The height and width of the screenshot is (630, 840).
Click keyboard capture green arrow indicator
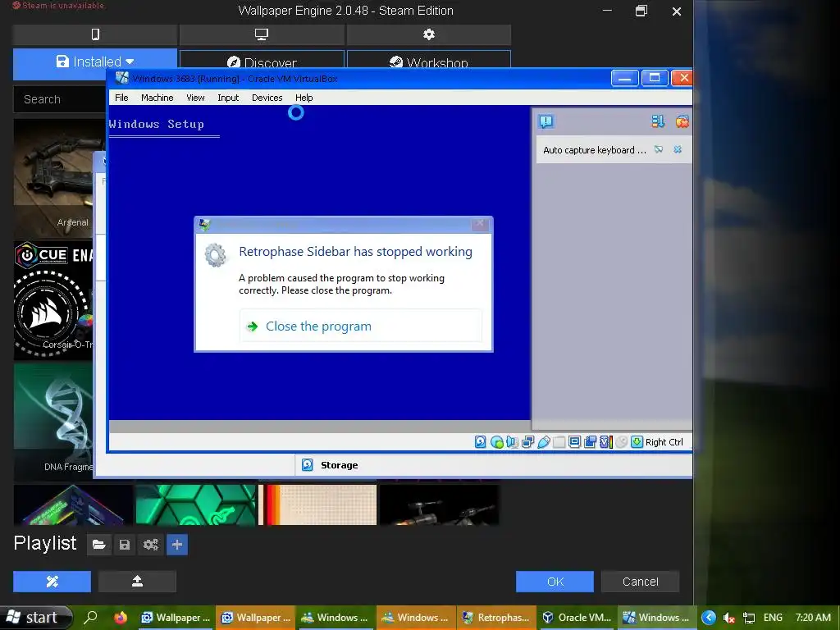(637, 442)
